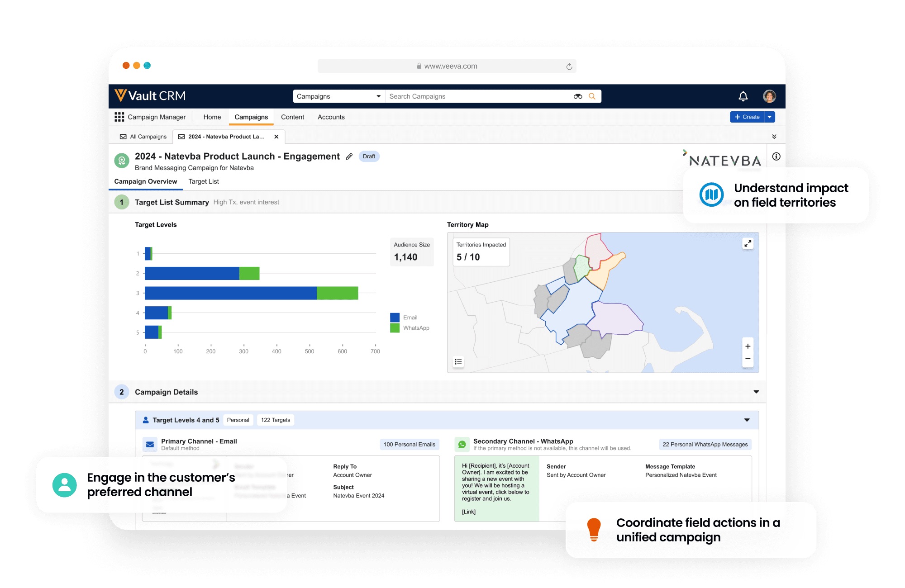Expand the Create button dropdown arrow
The image size is (905, 588).
pos(769,117)
